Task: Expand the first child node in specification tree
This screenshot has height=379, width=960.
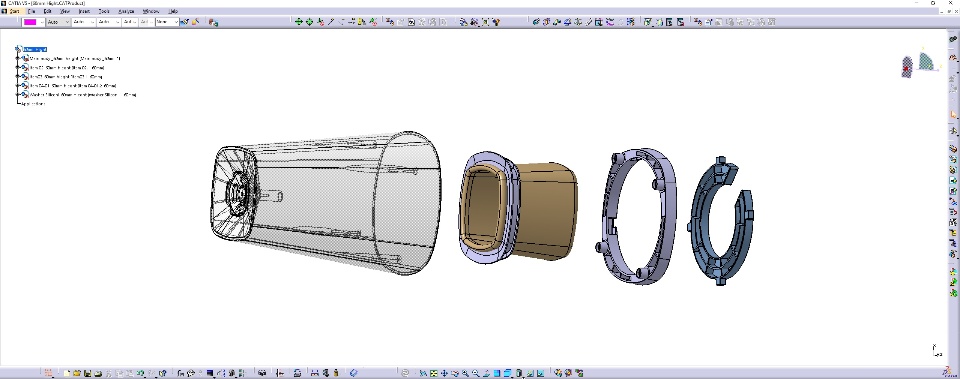Action: (18, 58)
